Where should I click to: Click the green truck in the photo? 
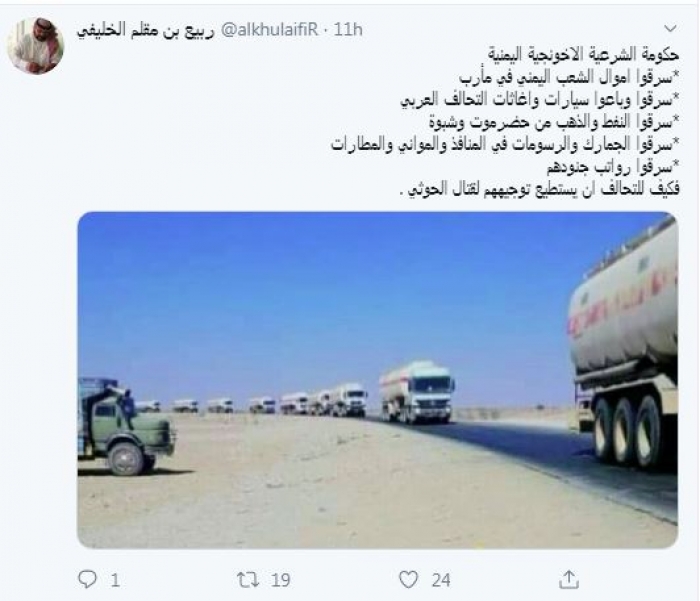[x=125, y=426]
